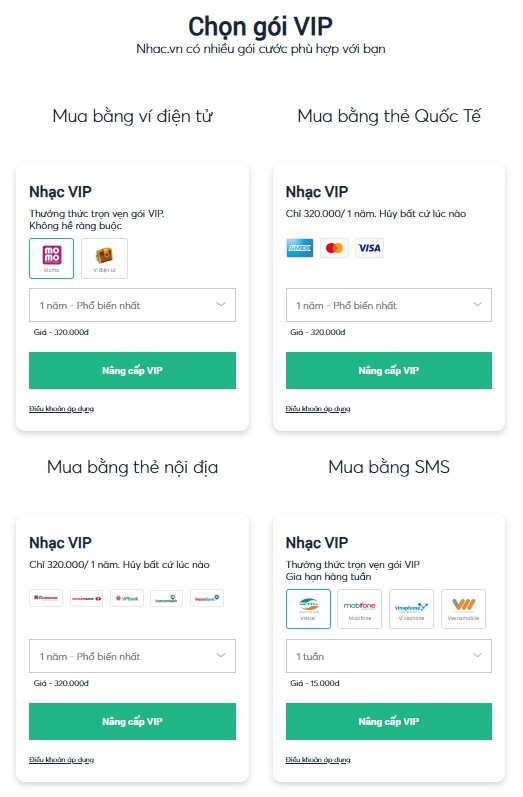Choose Viettel as SMS carrier

308,609
